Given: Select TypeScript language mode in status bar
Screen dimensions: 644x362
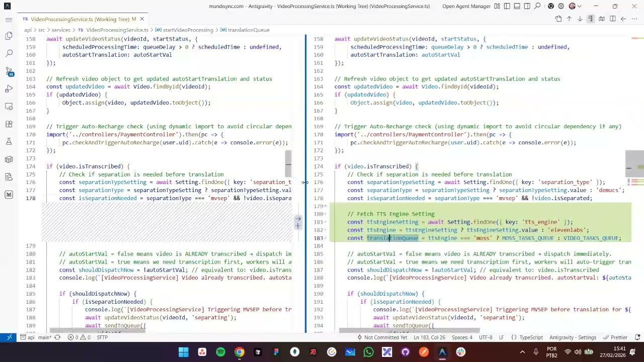Looking at the screenshot, I should [x=531, y=337].
